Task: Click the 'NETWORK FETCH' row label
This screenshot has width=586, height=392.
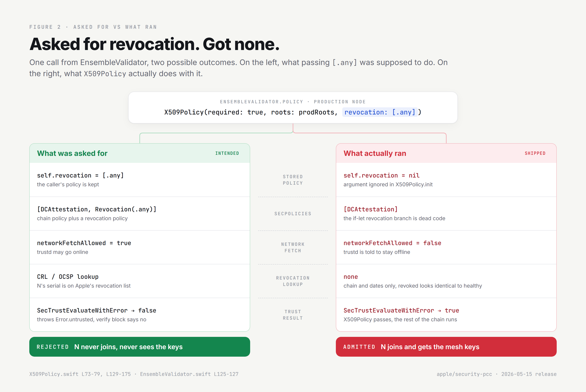Action: coord(293,247)
